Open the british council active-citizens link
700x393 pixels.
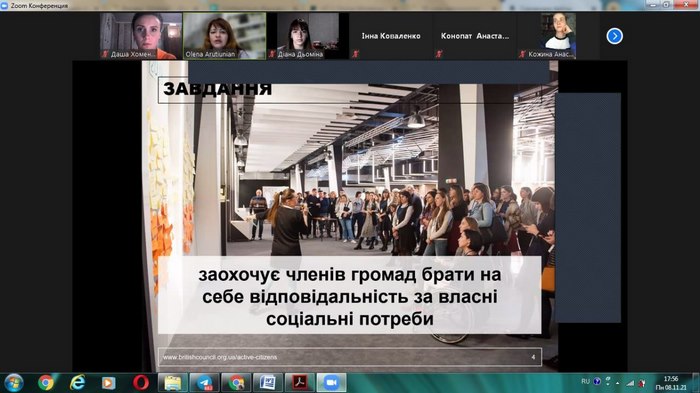pyautogui.click(x=220, y=357)
